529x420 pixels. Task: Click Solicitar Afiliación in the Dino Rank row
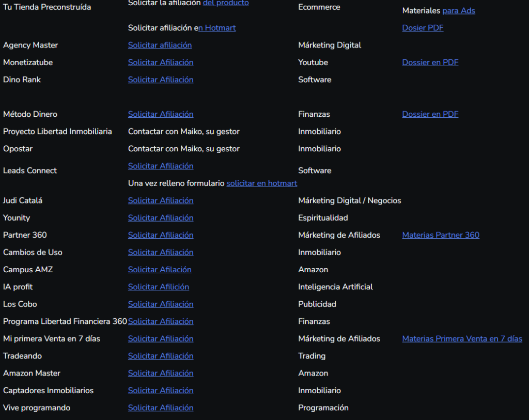[161, 80]
